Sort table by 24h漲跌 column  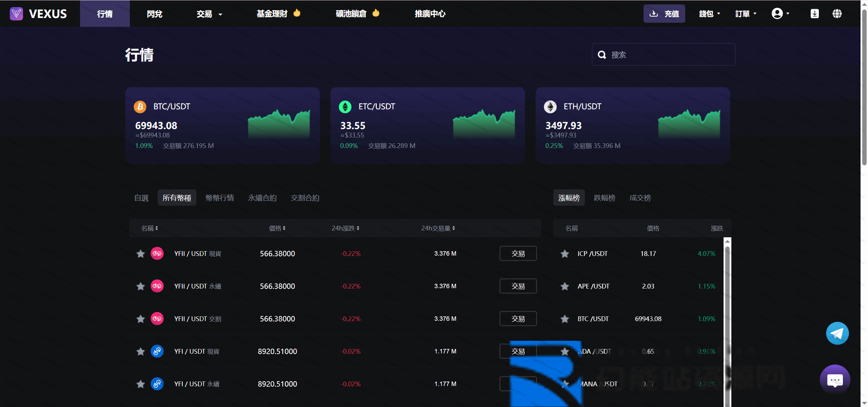point(346,228)
